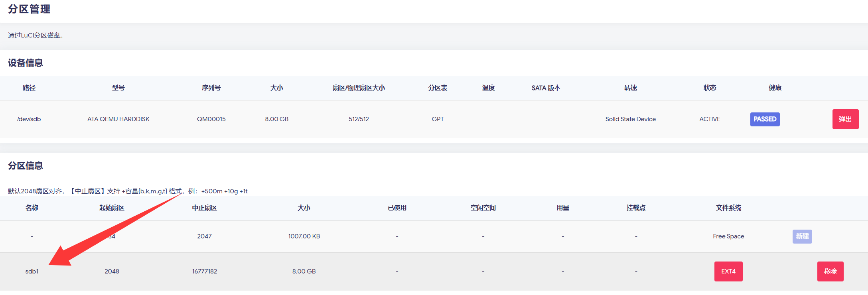Click the 文件系统 column header
The image size is (868, 295).
pyautogui.click(x=728, y=208)
